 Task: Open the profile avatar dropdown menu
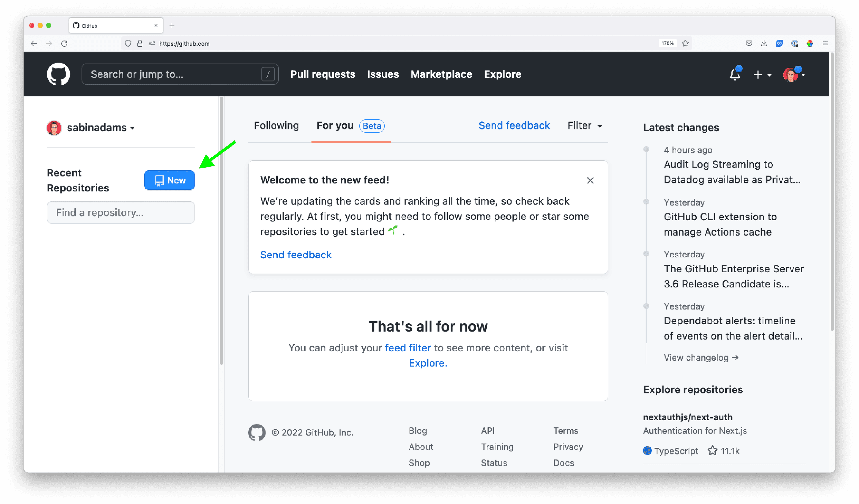(x=794, y=74)
